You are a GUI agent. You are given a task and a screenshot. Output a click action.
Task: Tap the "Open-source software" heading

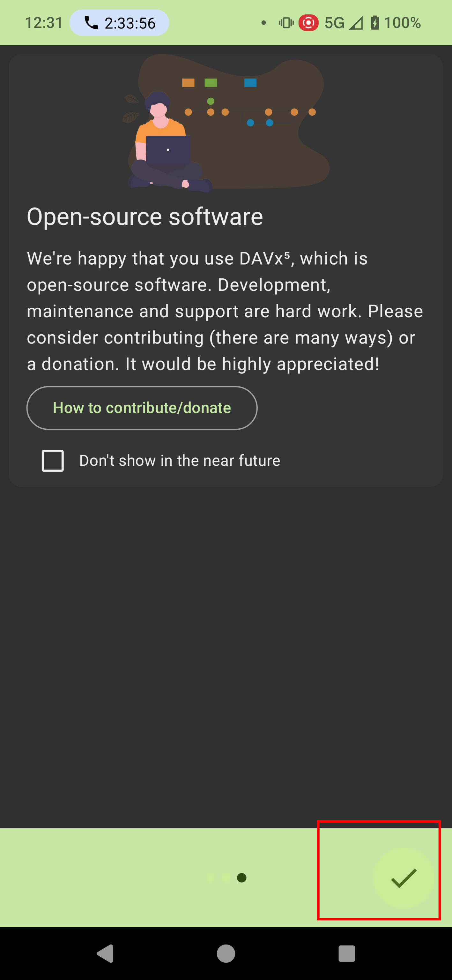(145, 217)
